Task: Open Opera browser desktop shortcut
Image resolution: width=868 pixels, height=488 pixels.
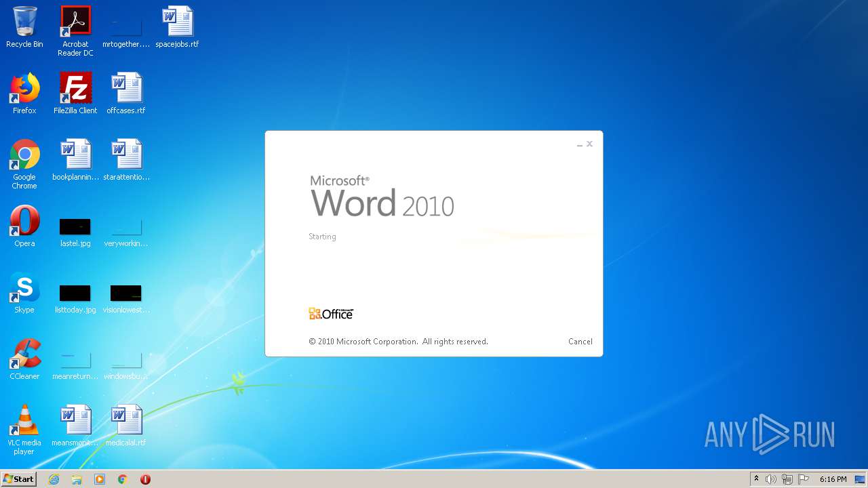Action: [x=24, y=227]
